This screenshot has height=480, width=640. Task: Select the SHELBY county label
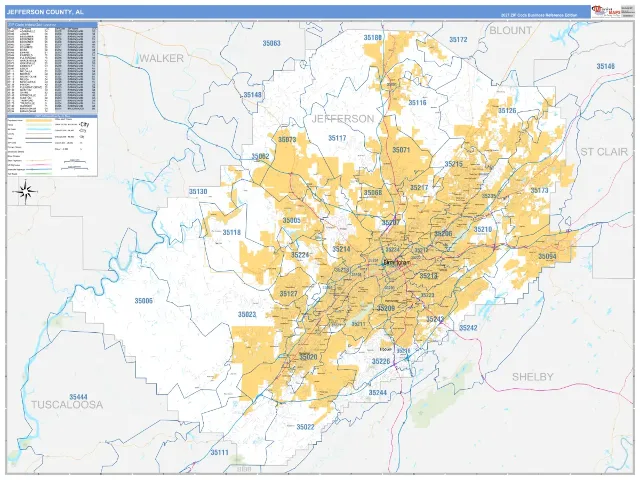533,377
